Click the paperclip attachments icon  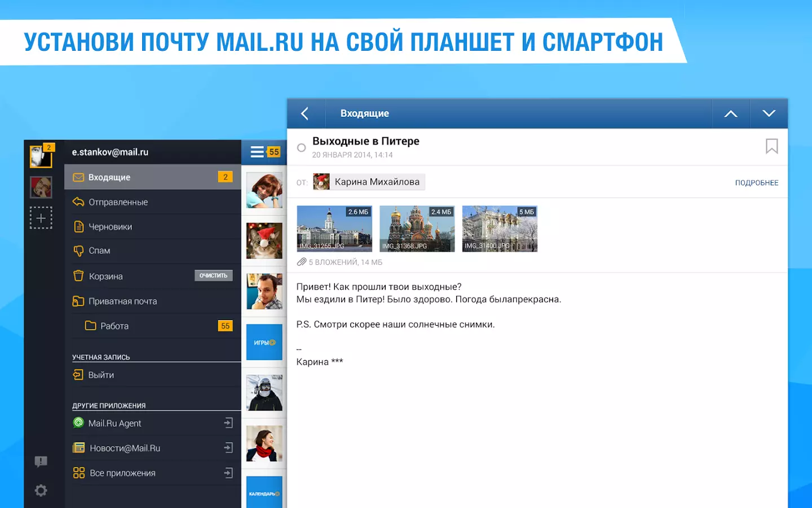(302, 262)
